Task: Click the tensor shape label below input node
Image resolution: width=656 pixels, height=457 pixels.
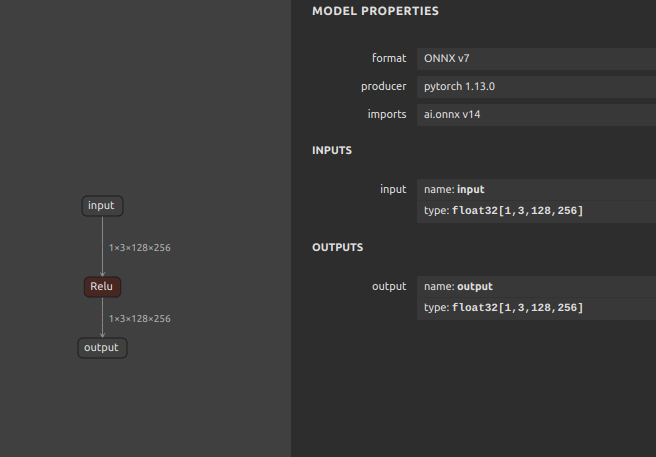Action: [x=140, y=248]
